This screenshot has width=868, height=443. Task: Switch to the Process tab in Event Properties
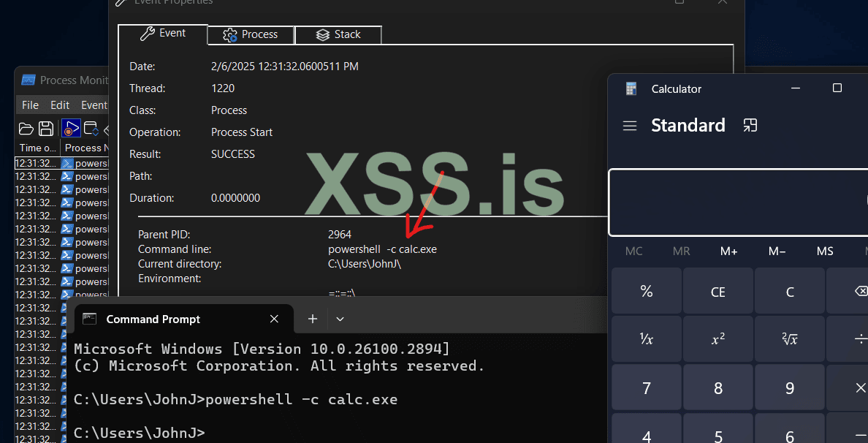[251, 34]
